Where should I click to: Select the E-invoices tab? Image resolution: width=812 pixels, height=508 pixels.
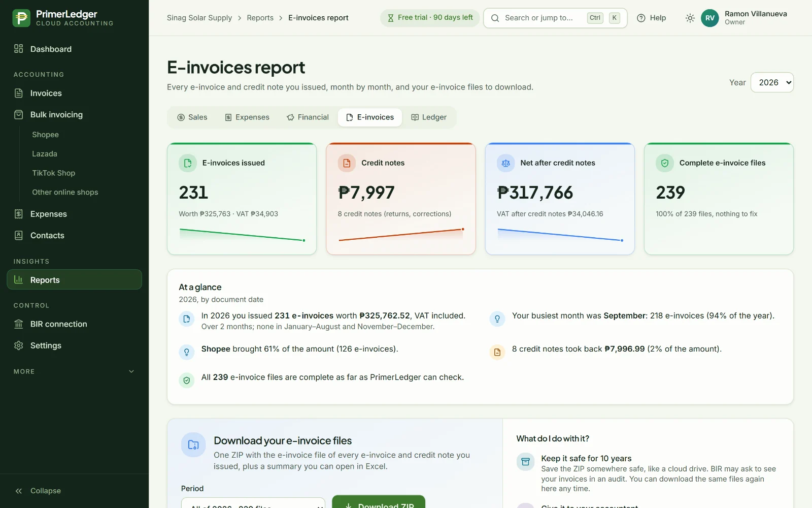pyautogui.click(x=370, y=117)
